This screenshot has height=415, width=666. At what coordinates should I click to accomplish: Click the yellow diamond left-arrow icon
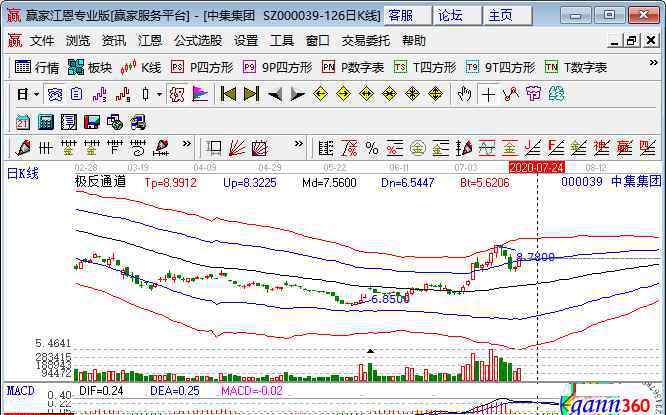tap(320, 94)
